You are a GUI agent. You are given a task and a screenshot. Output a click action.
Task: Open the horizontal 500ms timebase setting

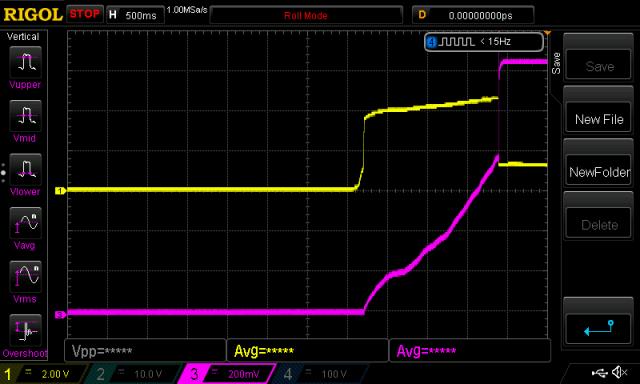135,15
